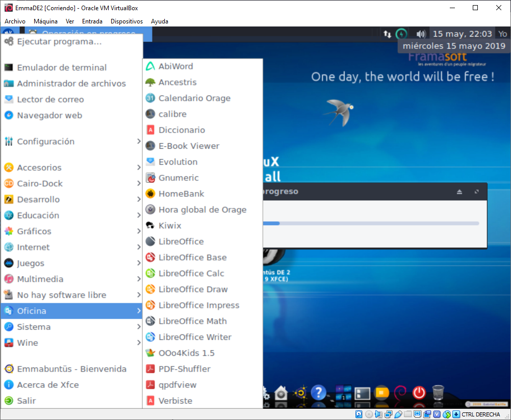Click the network connection arrows tray icon
Viewport: 511px width, 420px height.
point(387,34)
